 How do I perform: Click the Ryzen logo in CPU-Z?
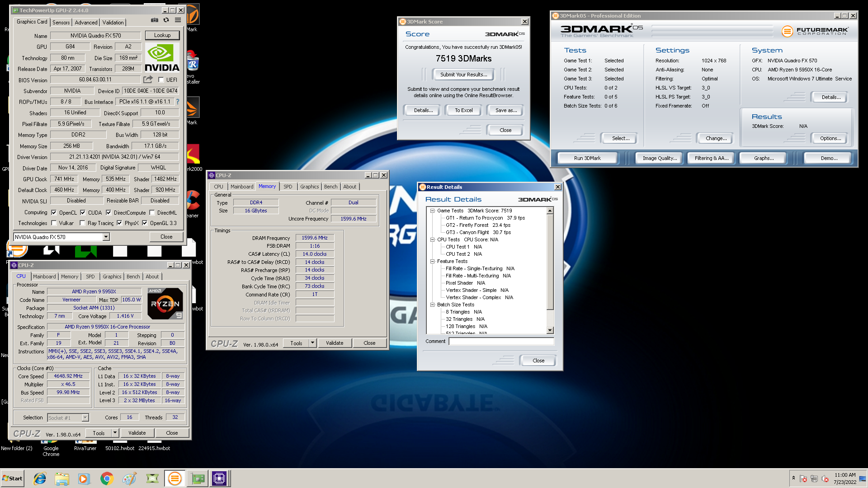[x=165, y=304]
